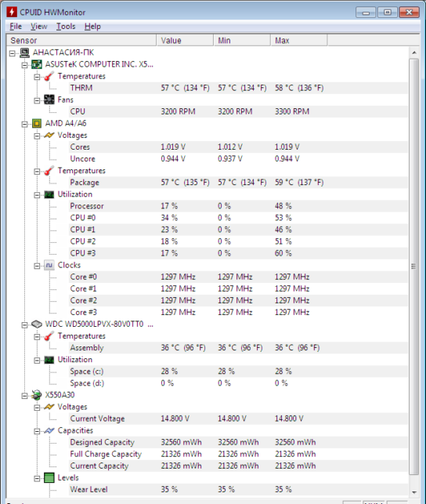Collapse the Fans group

click(38, 100)
